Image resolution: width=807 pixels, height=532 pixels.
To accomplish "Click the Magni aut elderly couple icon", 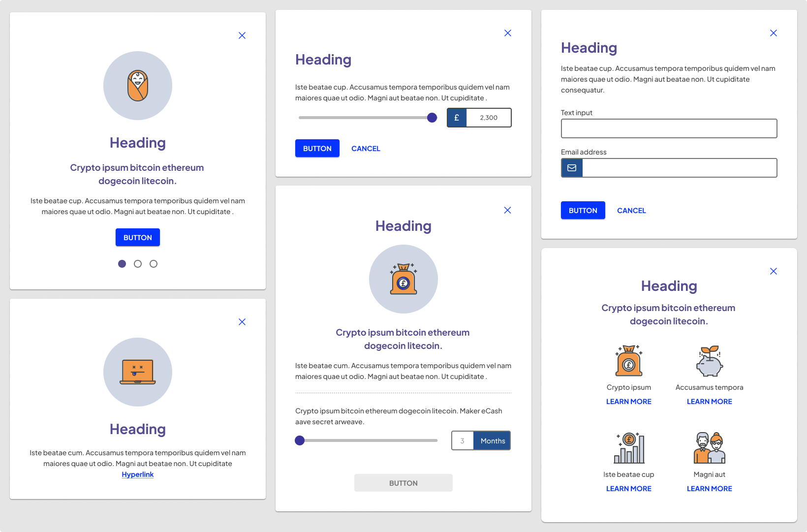I will (x=710, y=448).
